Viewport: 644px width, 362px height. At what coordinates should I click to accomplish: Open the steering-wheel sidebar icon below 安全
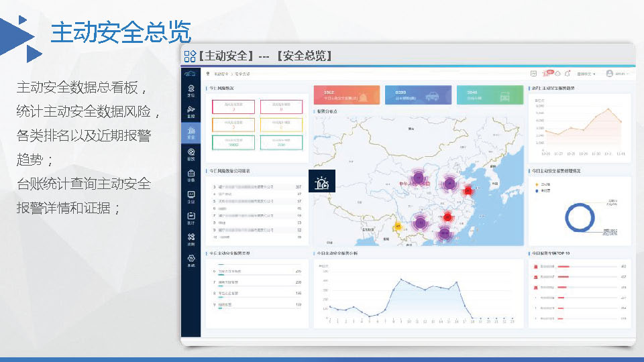click(x=191, y=154)
